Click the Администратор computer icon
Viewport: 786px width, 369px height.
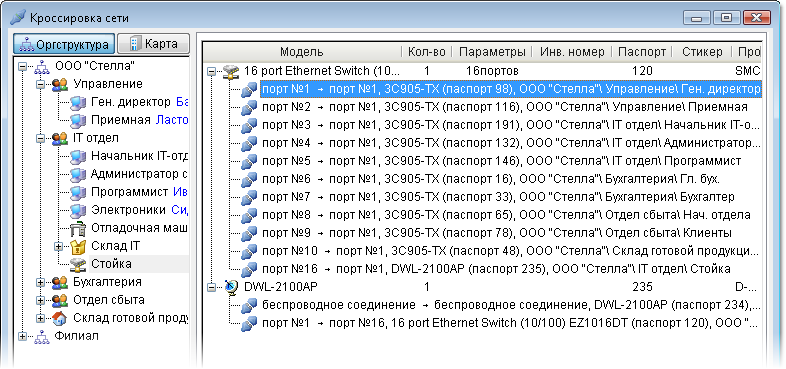coord(78,174)
